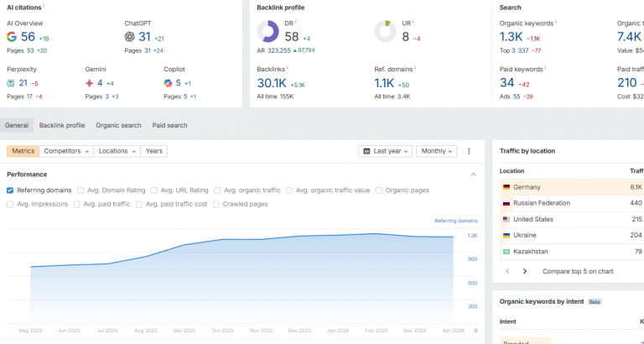The width and height of the screenshot is (644, 344).
Task: Click Compare top 5 on chart
Action: click(x=578, y=271)
